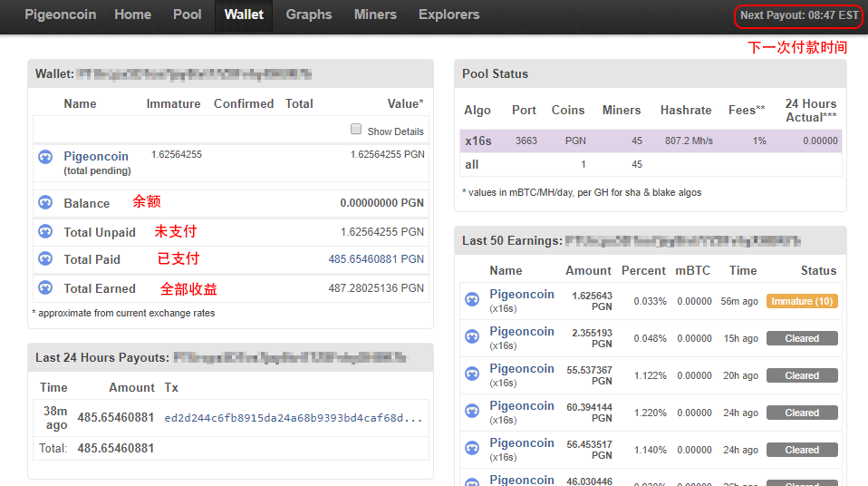This screenshot has width=868, height=486.
Task: Click the port value 3663
Action: coord(526,141)
